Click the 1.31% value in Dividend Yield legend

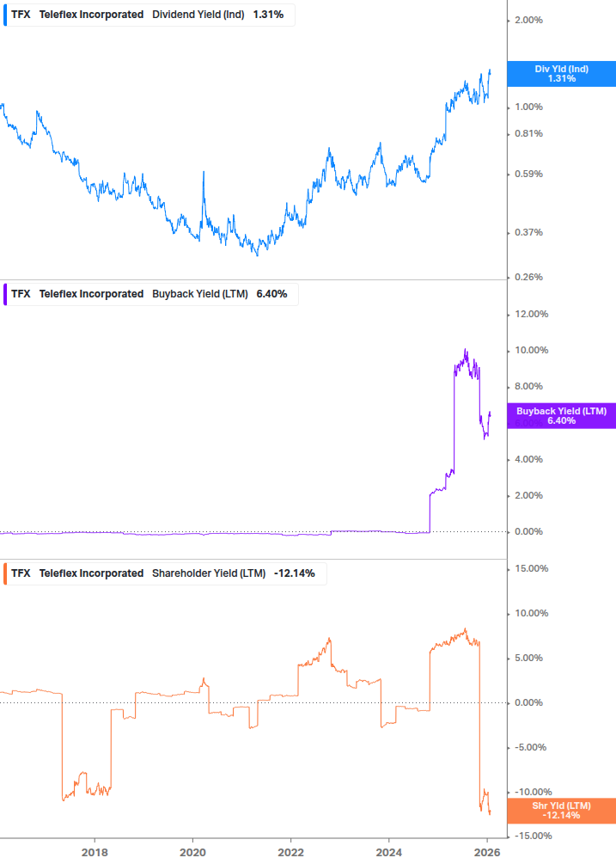pyautogui.click(x=268, y=15)
